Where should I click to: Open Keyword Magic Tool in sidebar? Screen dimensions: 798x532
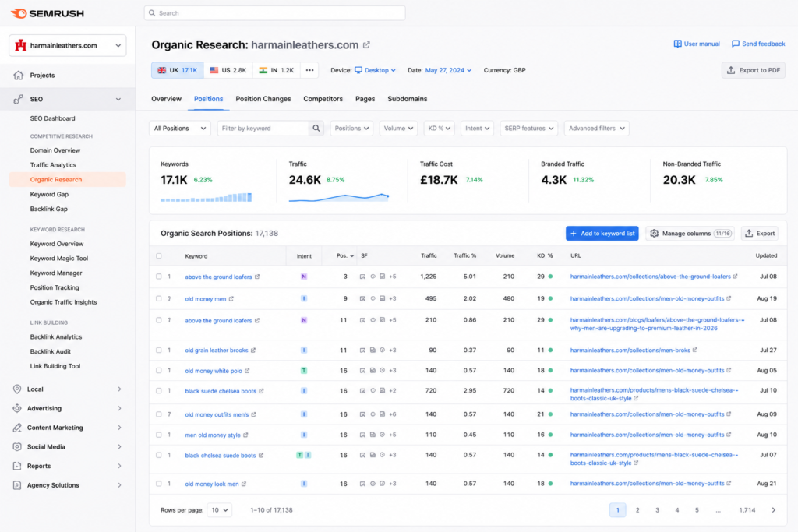59,259
